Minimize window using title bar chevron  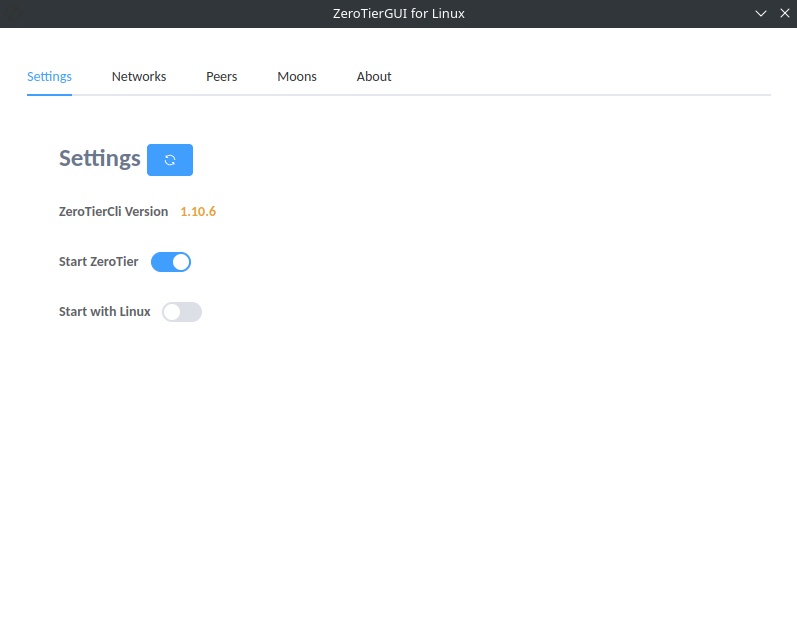click(x=760, y=14)
